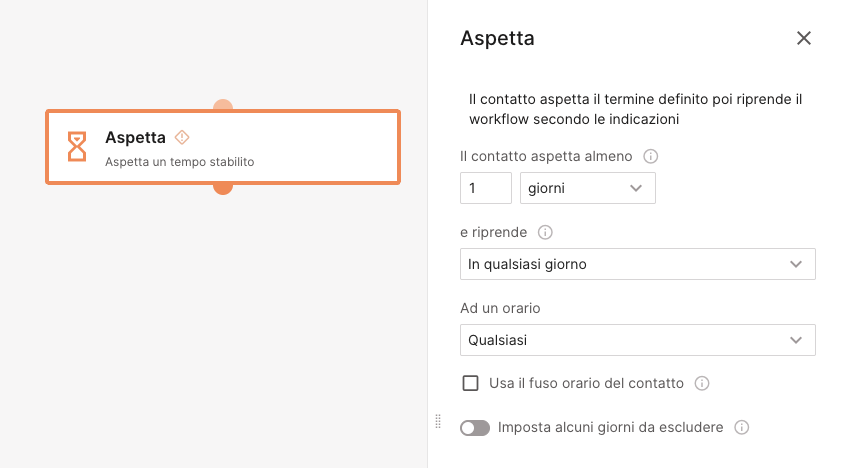The height and width of the screenshot is (468, 844).
Task: Click the "Imposta alcuni giorni da escludere" label
Action: coord(610,427)
